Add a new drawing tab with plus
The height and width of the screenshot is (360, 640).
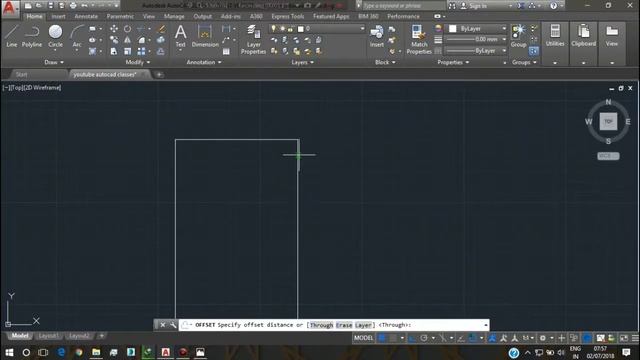[x=159, y=74]
